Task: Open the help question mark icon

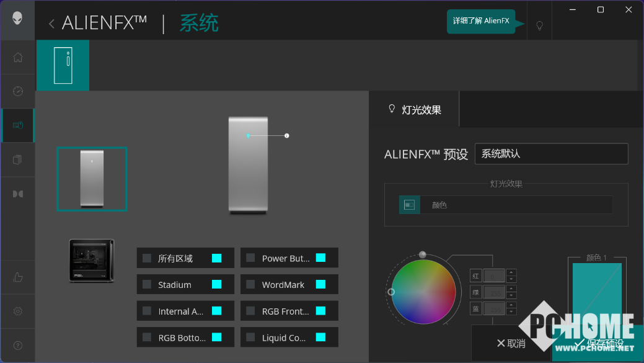Action: point(17,346)
